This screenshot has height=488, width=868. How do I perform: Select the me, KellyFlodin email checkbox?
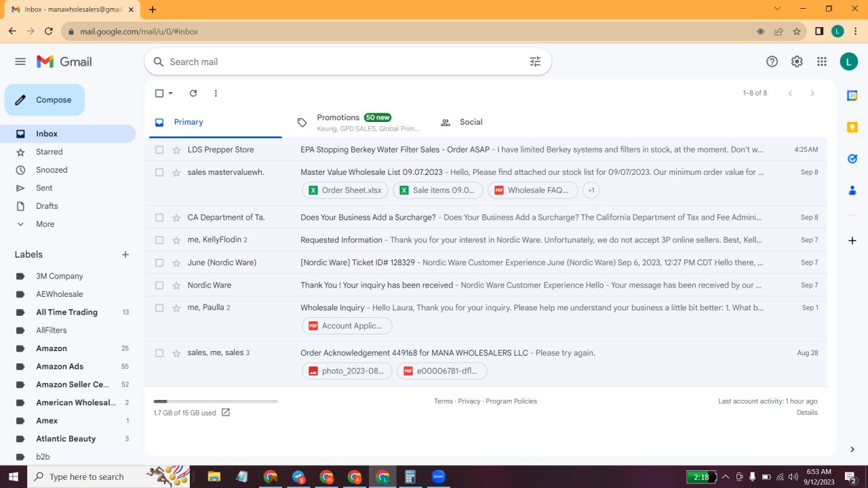point(159,240)
